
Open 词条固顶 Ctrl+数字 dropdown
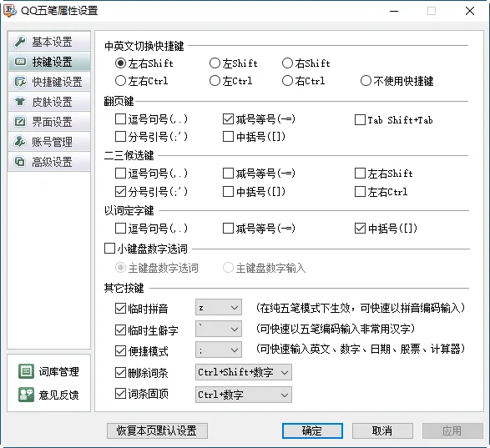tap(244, 395)
